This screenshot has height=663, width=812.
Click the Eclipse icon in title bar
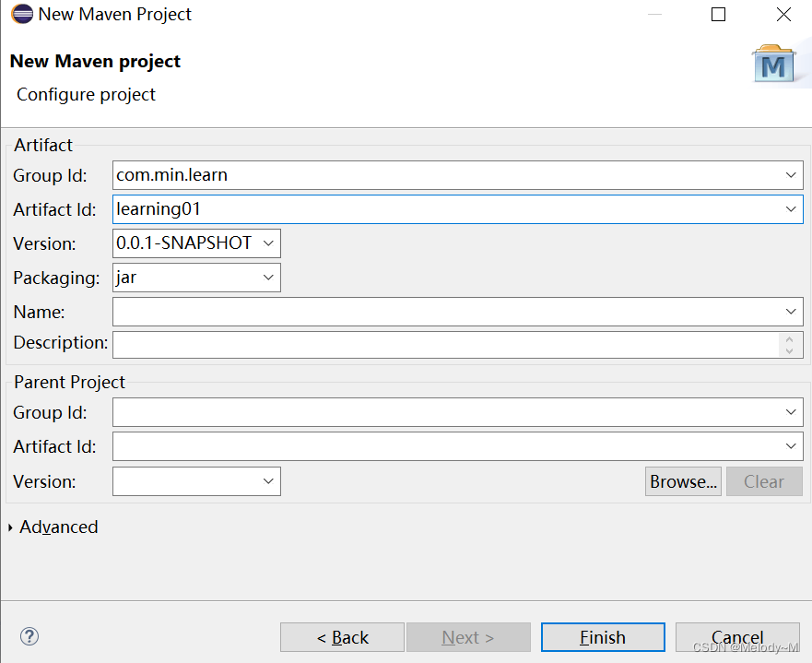(22, 14)
